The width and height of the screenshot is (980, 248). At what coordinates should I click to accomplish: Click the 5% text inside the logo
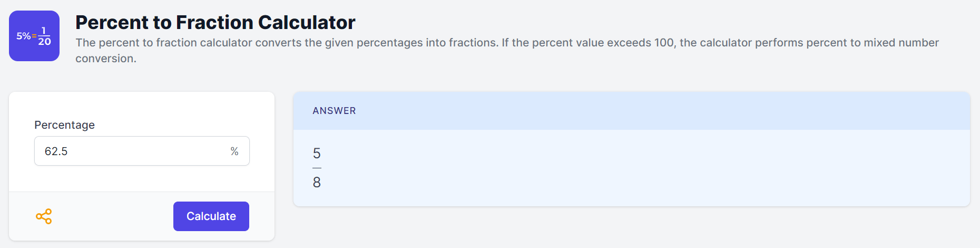coord(23,36)
